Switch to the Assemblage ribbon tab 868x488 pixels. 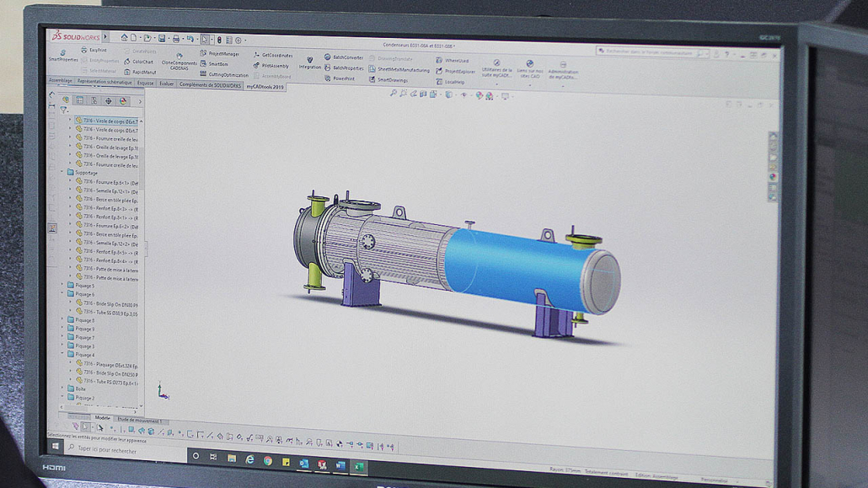(61, 80)
